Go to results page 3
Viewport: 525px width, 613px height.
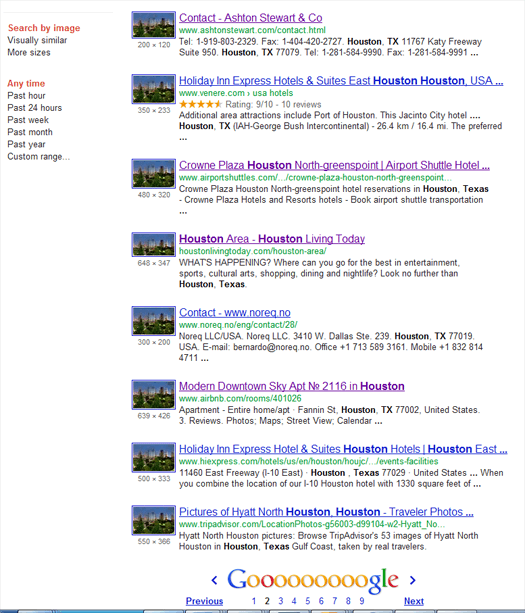tap(281, 601)
